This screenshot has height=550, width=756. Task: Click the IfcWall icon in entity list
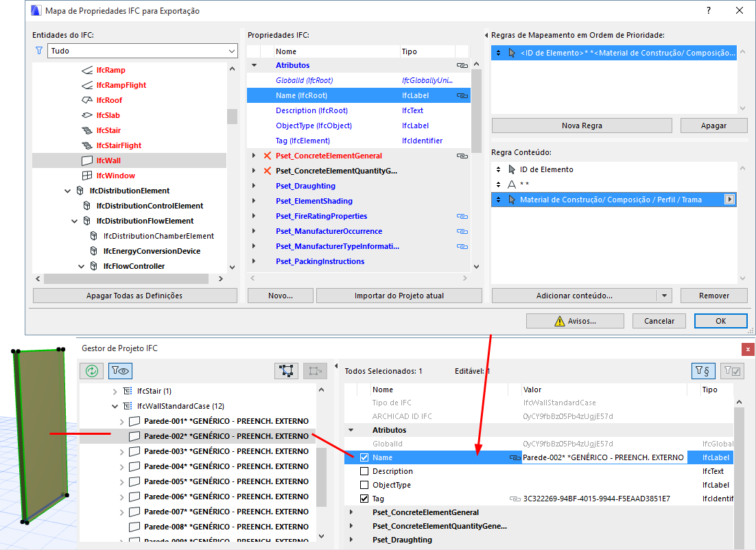pyautogui.click(x=87, y=160)
